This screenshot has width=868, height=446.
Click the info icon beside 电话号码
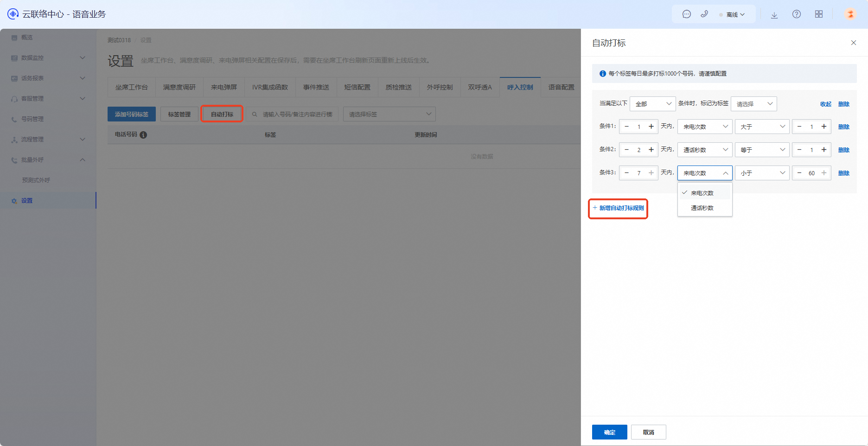(143, 135)
